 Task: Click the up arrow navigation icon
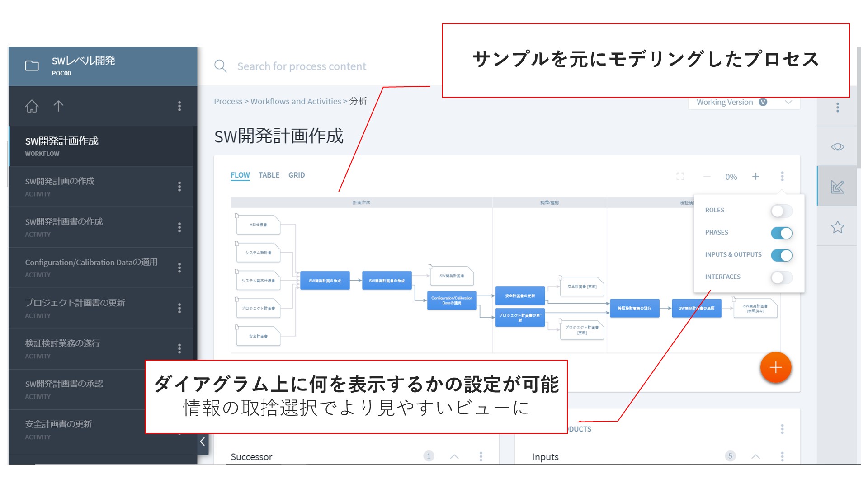coord(58,106)
